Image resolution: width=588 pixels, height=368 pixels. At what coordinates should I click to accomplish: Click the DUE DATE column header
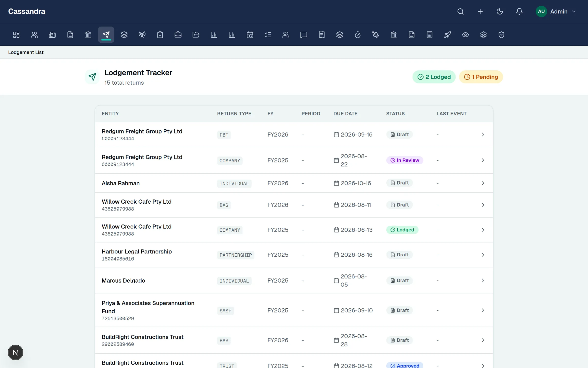pos(345,114)
